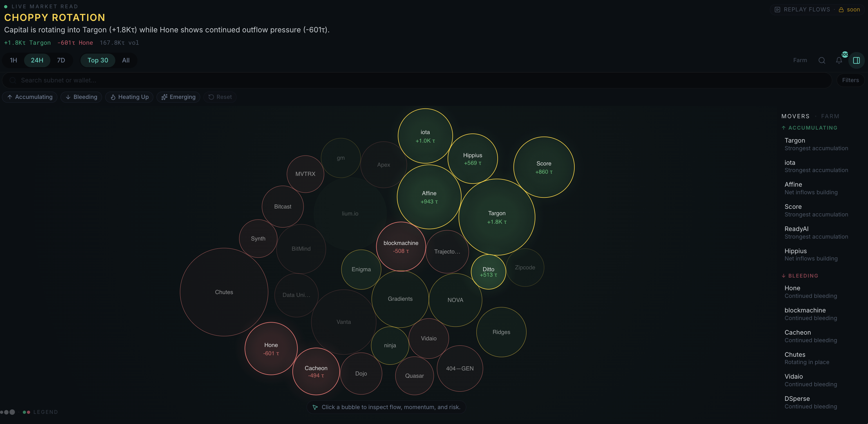Switch timeframe to 1H

click(x=14, y=60)
